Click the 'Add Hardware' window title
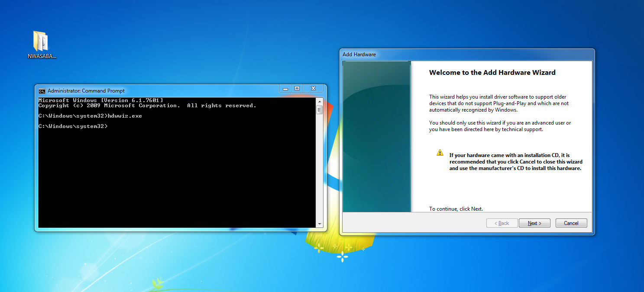The image size is (644, 292). coord(359,55)
